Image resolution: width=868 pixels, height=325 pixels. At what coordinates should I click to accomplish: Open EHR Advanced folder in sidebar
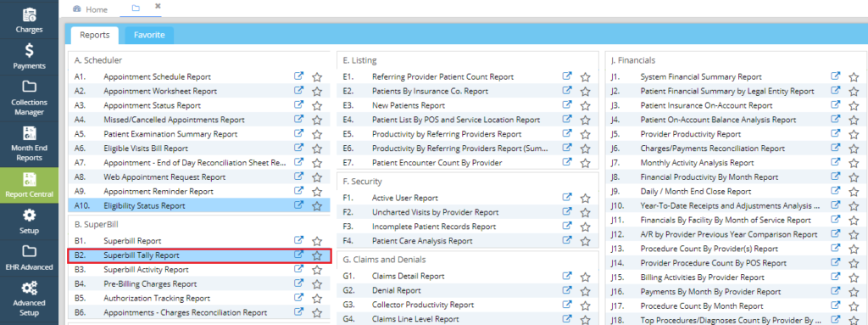tap(29, 258)
